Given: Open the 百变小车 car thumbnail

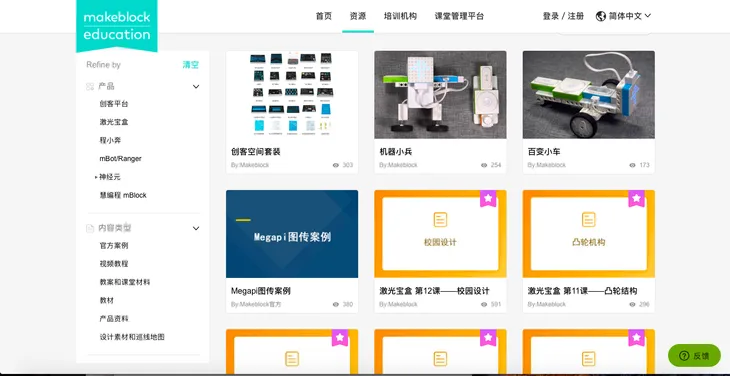Looking at the screenshot, I should coord(588,94).
